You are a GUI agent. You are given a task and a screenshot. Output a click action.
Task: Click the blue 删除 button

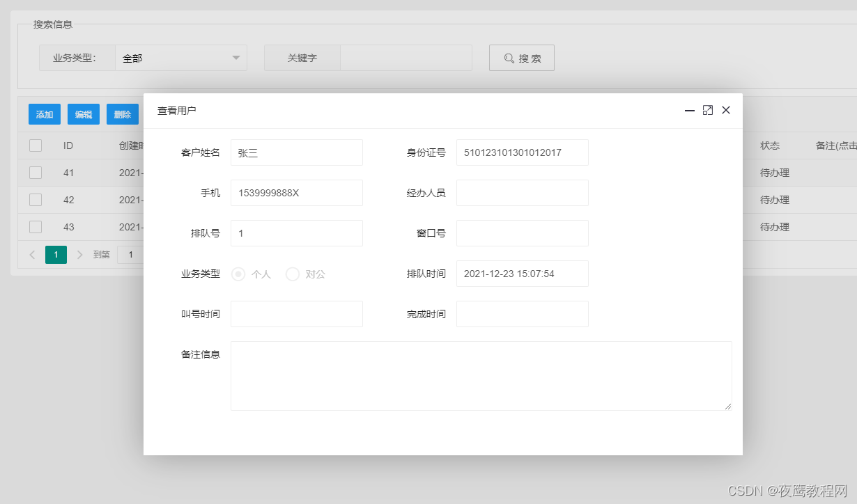pyautogui.click(x=123, y=114)
